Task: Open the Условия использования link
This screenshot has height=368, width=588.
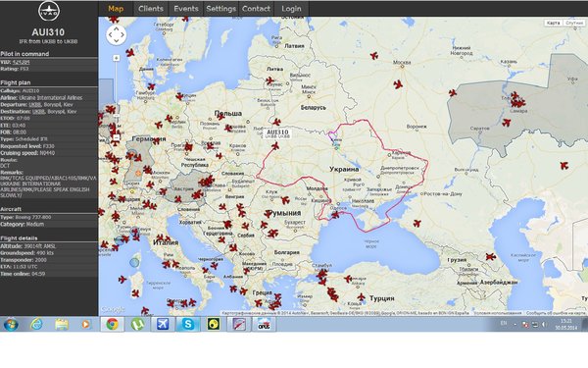Action: pyautogui.click(x=497, y=313)
